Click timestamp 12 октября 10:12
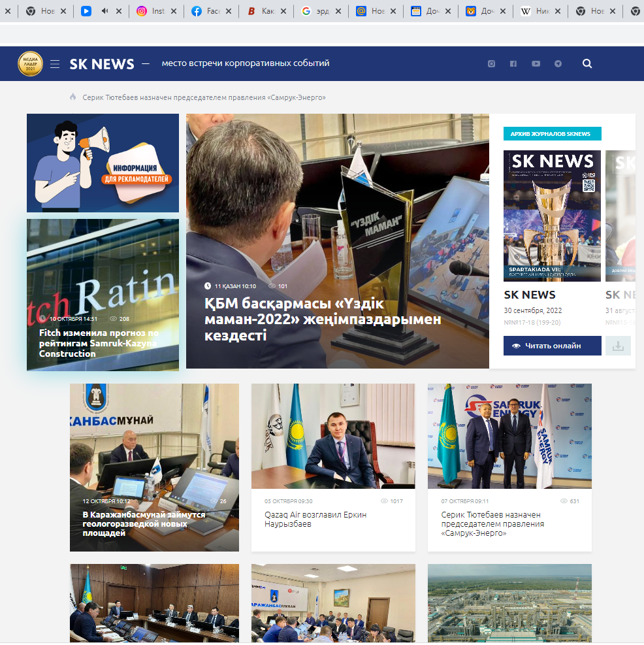This screenshot has height=645, width=644. [106, 501]
